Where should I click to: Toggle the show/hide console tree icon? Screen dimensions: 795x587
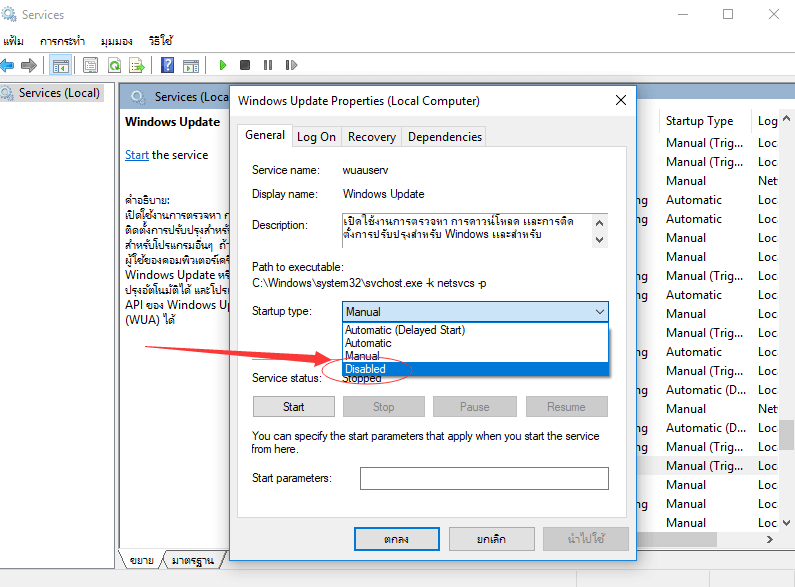tap(61, 65)
